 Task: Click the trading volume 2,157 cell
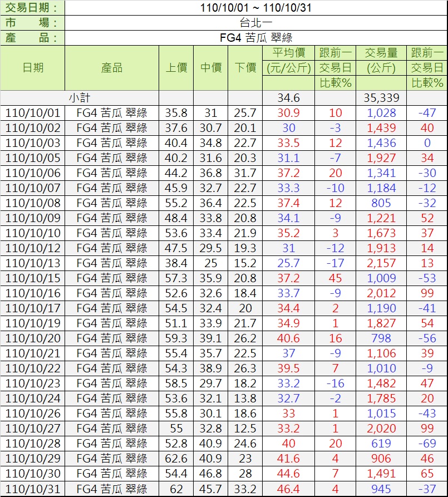point(381,263)
